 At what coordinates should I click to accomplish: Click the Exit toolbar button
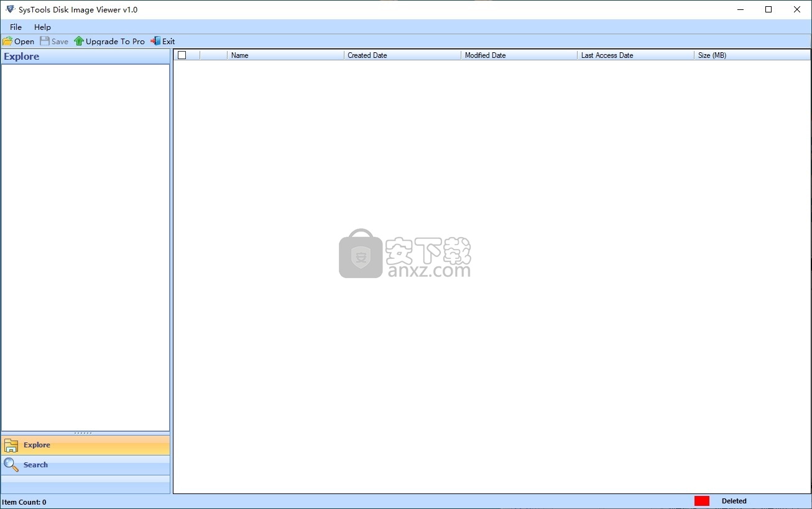point(163,41)
